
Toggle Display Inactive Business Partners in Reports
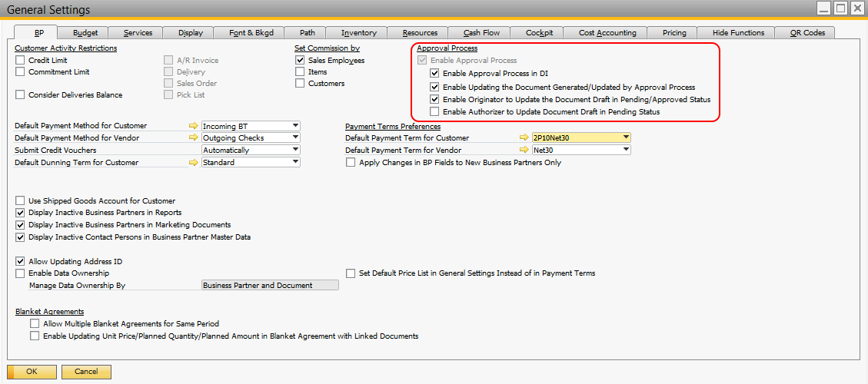[x=20, y=213]
